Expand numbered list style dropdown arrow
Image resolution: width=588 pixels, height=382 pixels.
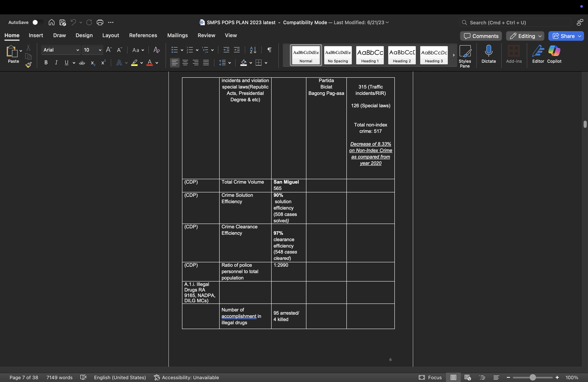[197, 50]
